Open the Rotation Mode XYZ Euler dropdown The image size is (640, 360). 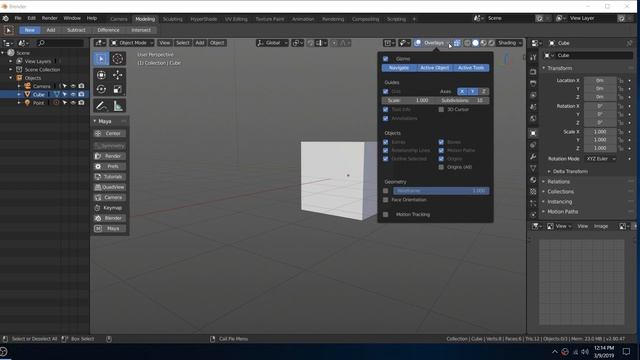click(600, 159)
